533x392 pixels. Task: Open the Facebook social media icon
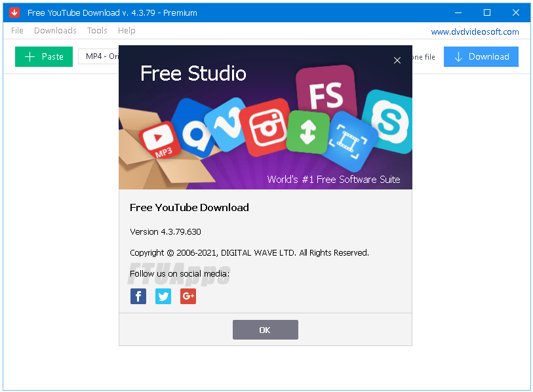pos(138,296)
